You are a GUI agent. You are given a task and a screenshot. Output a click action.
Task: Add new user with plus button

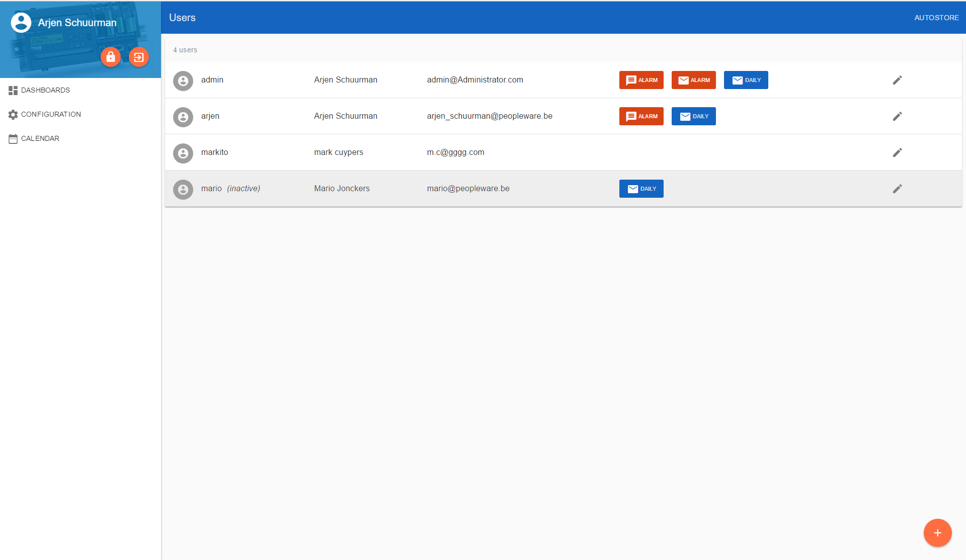937,533
